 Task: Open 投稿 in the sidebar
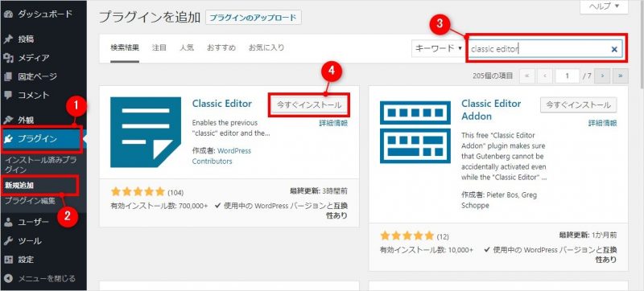pyautogui.click(x=26, y=39)
